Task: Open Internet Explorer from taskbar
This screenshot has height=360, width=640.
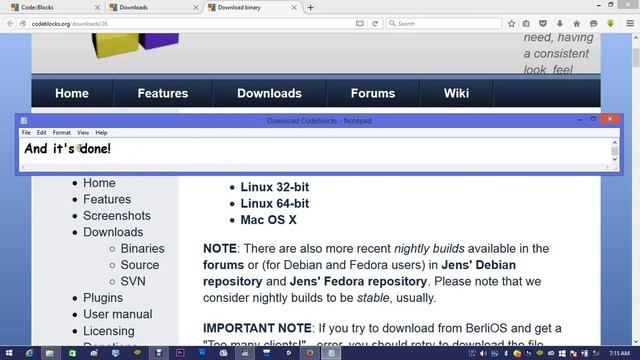Action: click(x=29, y=353)
